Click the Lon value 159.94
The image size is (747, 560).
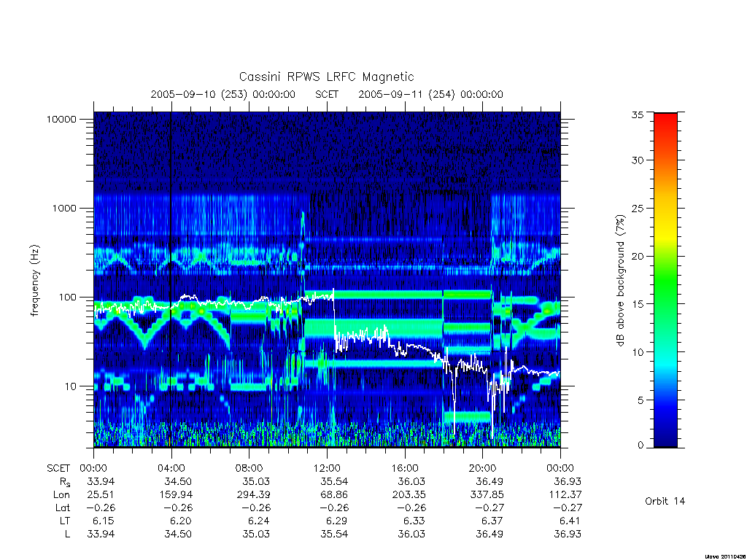tap(176, 495)
